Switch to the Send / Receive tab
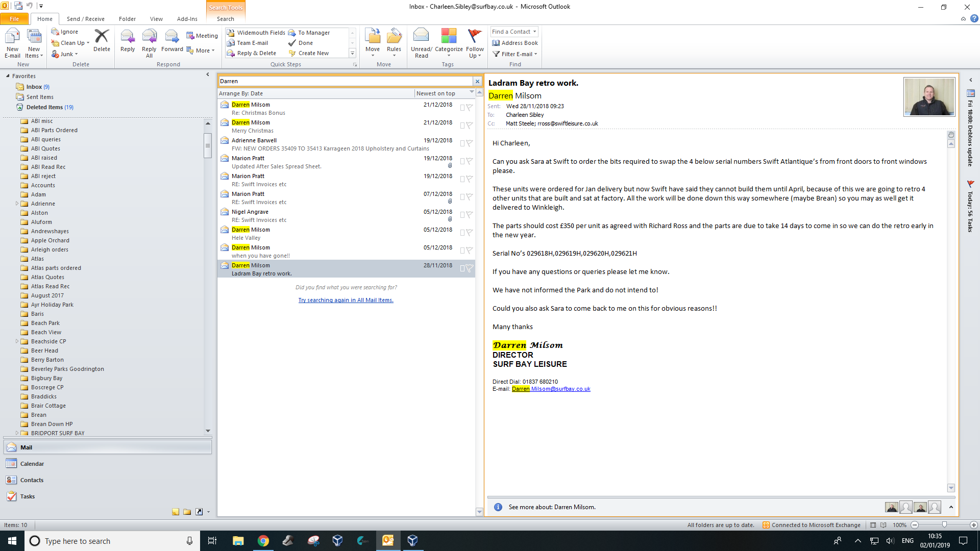 [x=85, y=19]
